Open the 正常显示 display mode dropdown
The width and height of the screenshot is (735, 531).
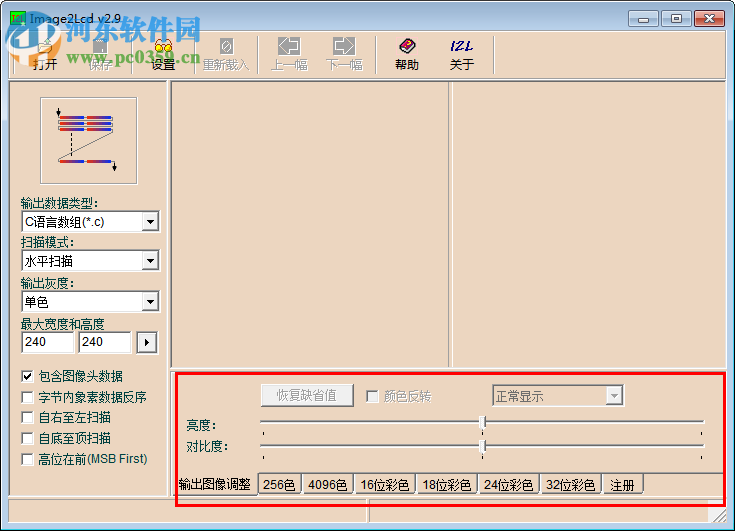(614, 396)
